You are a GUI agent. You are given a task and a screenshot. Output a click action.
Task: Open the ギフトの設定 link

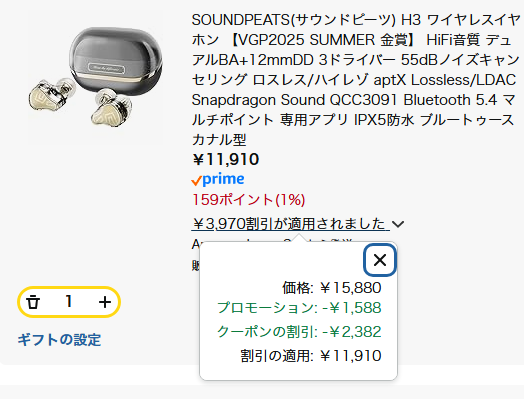59,340
